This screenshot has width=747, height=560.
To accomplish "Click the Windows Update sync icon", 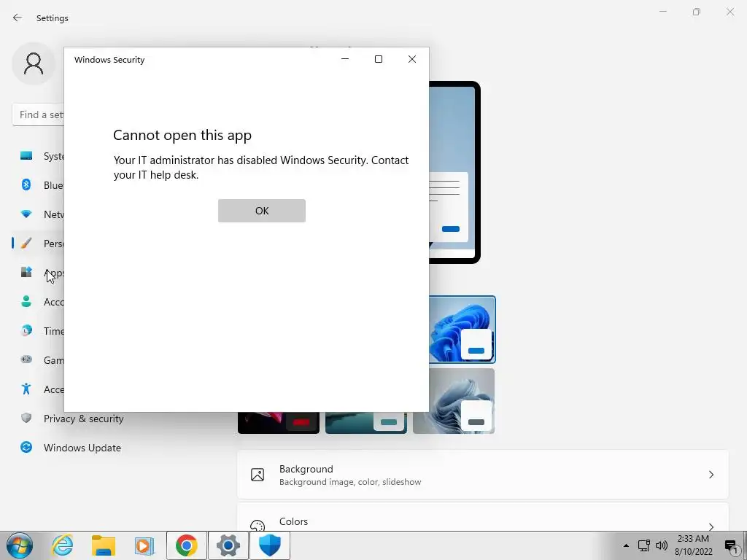I will click(26, 447).
